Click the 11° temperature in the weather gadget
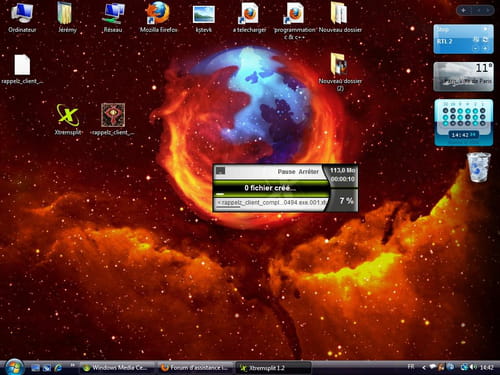The width and height of the screenshot is (500, 375). point(483,68)
